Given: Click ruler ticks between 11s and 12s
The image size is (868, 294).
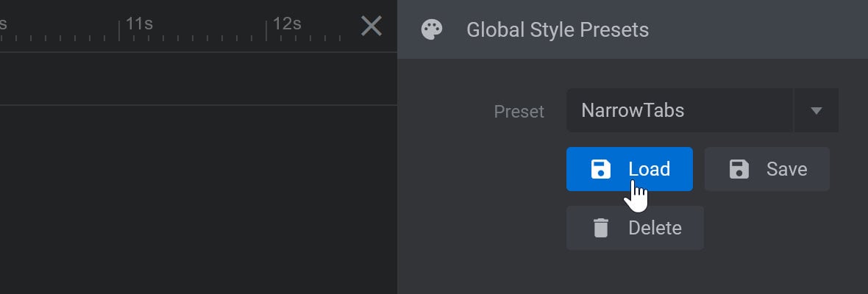Looking at the screenshot, I should 193,38.
